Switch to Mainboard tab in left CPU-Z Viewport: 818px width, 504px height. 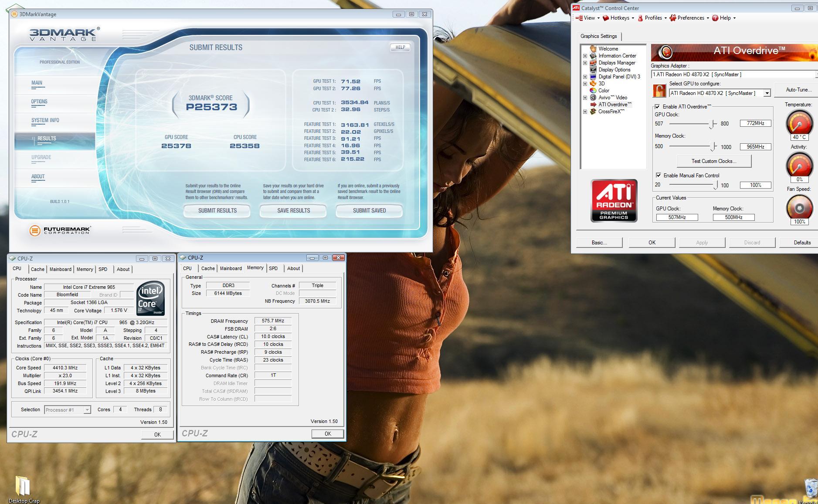pos(61,269)
